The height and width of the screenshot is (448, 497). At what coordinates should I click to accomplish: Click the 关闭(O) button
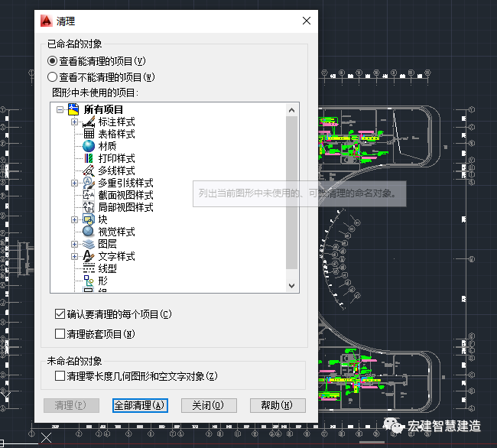point(209,405)
